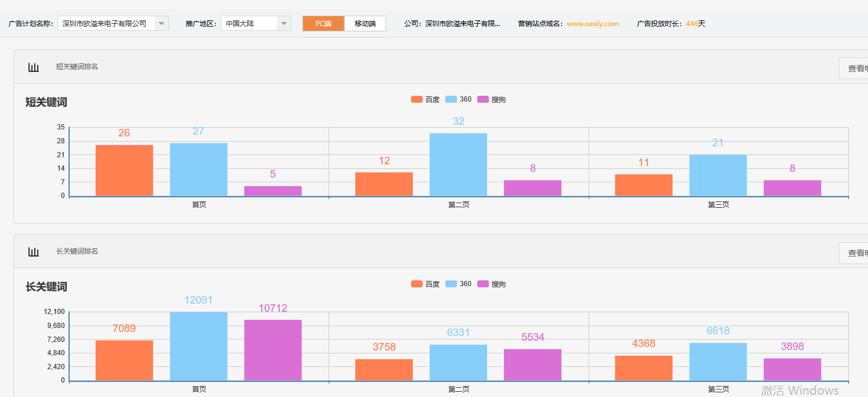Switch to the 移动端 tab
The height and width of the screenshot is (397, 868).
pos(365,24)
